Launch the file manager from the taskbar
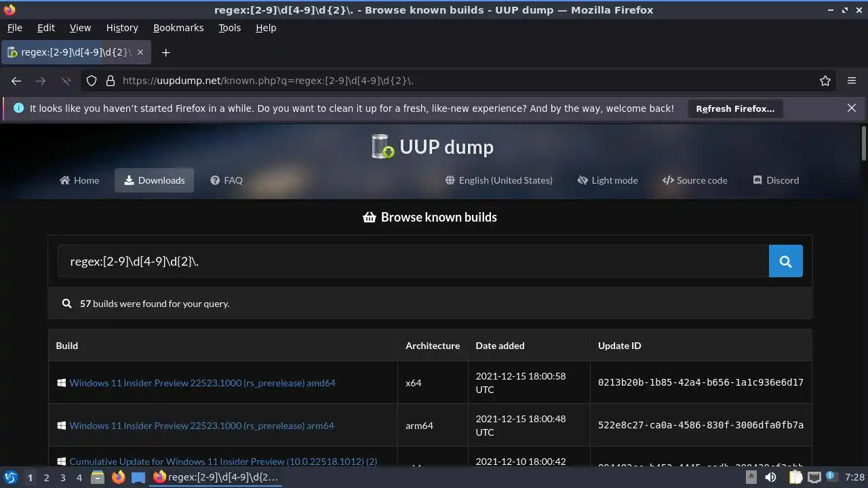 point(98,477)
